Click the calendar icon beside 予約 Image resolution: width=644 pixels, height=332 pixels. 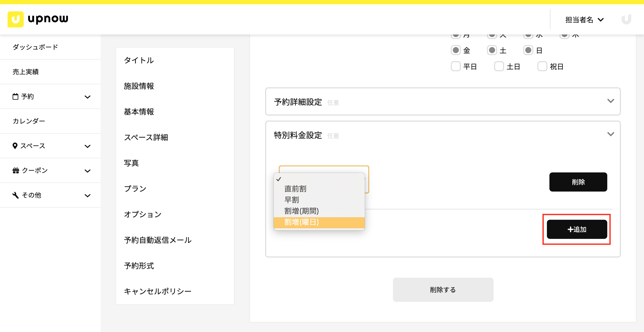(x=15, y=96)
